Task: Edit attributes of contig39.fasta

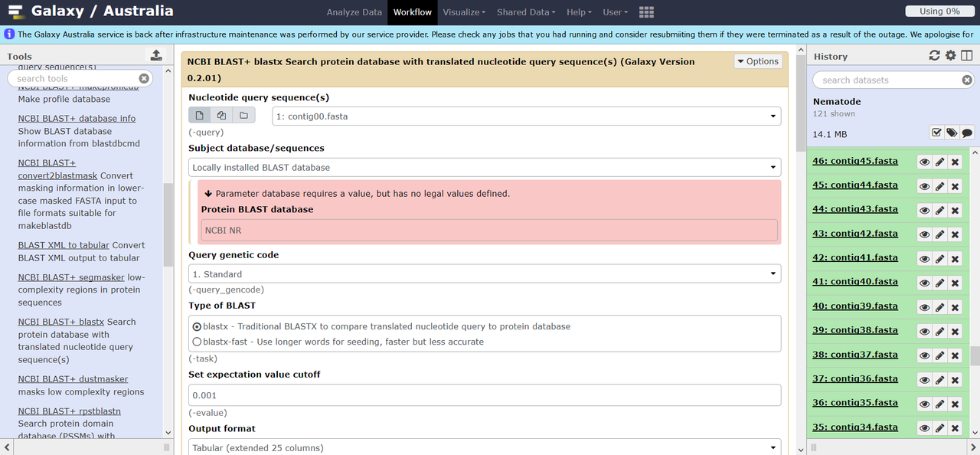Action: click(x=940, y=307)
